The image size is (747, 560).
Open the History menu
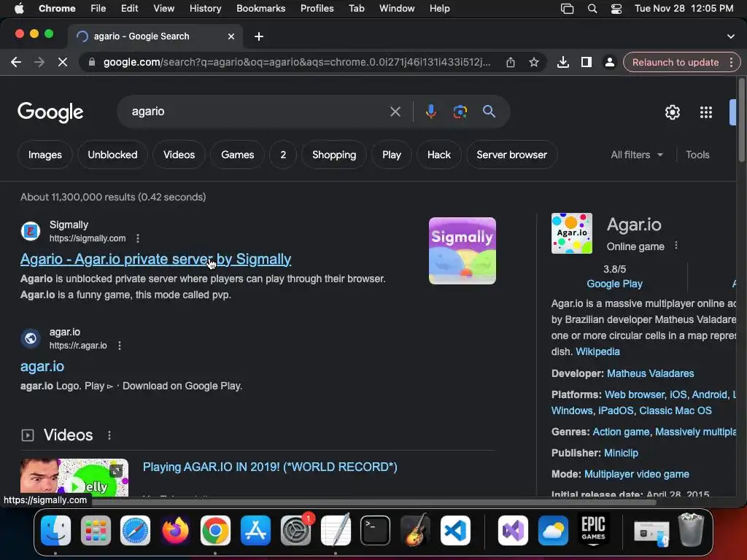click(205, 9)
